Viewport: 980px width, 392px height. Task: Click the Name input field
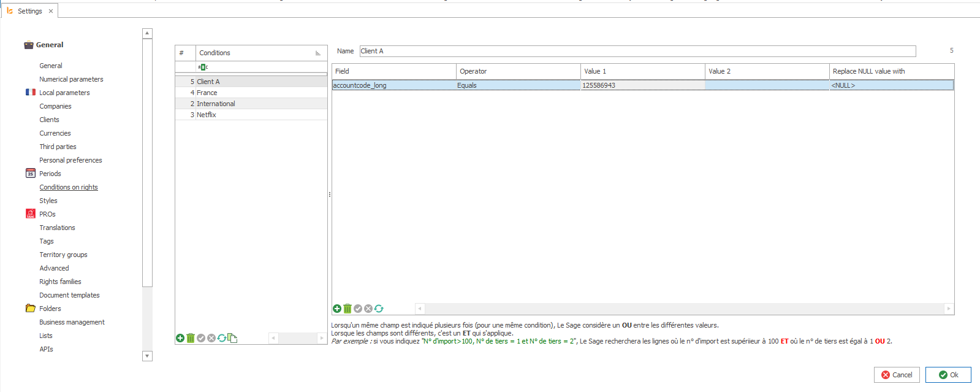[637, 51]
